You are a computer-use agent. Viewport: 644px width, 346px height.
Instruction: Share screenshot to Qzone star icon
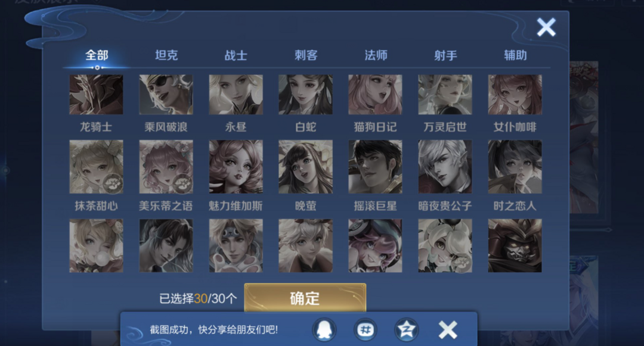pyautogui.click(x=406, y=329)
